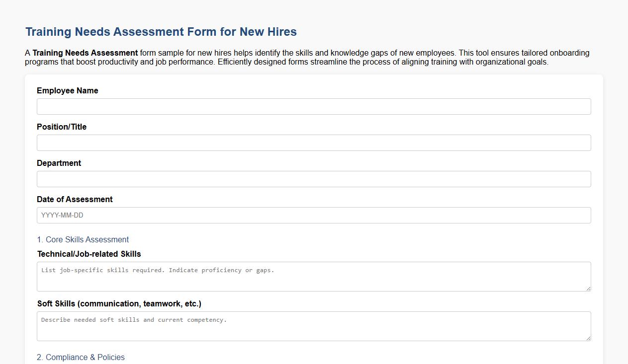This screenshot has width=628, height=364.
Task: Click the Position/Title input field
Action: click(x=313, y=143)
